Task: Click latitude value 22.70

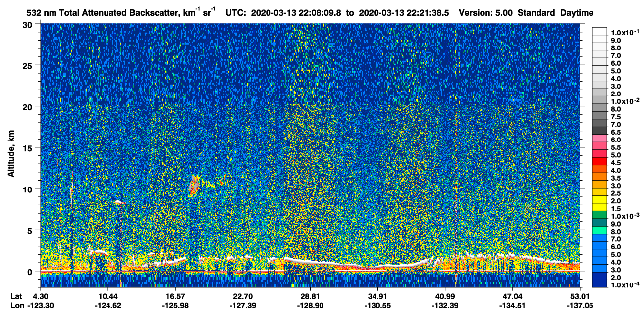Action: click(x=243, y=296)
